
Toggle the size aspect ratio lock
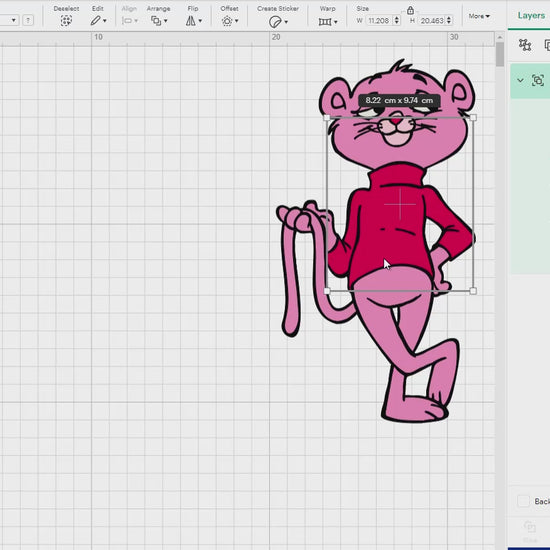coord(410,10)
